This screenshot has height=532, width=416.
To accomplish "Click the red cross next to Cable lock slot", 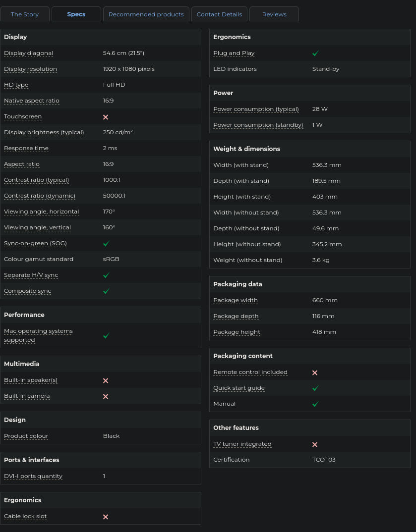I will [x=106, y=517].
